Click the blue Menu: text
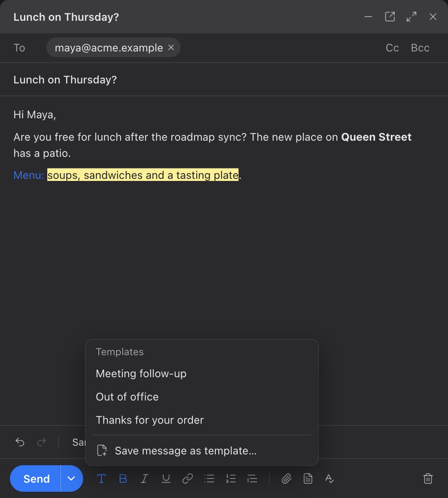Image resolution: width=448 pixels, height=498 pixels. (x=29, y=175)
